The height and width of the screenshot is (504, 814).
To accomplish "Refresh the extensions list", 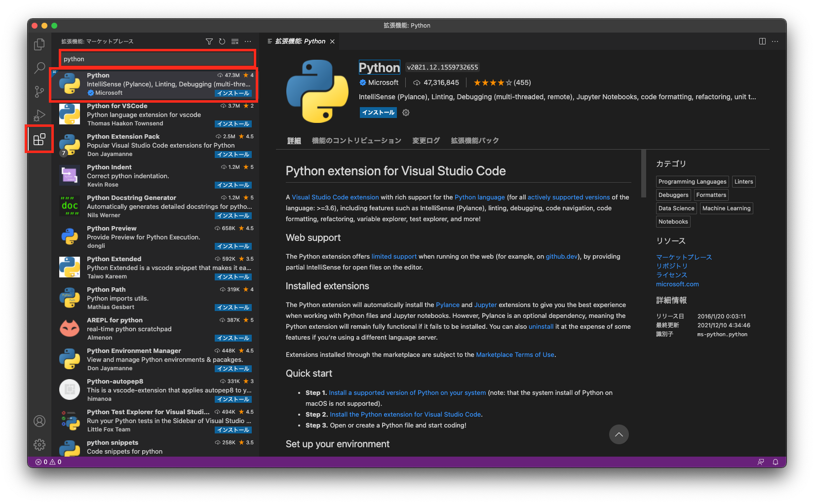I will click(x=222, y=41).
